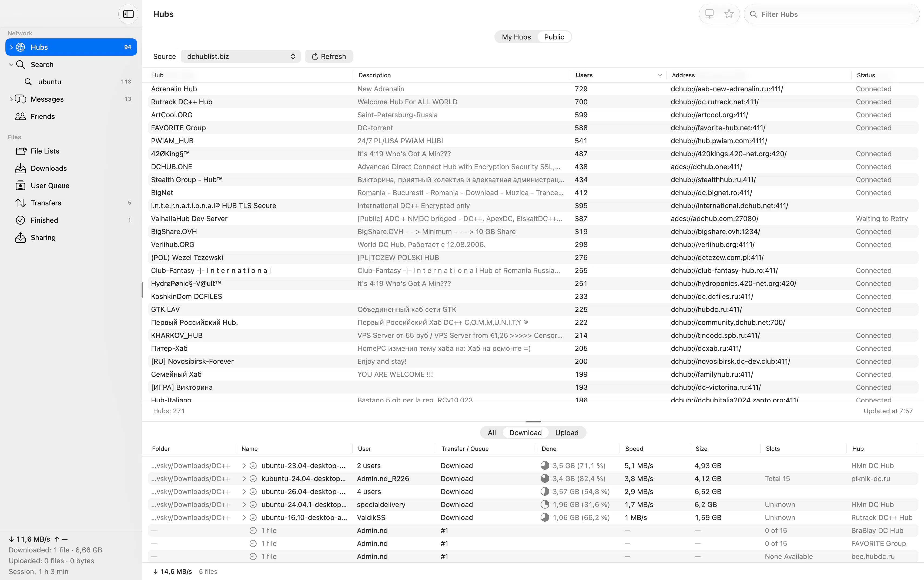
Task: Click the monitor icon in the toolbar
Action: click(709, 14)
